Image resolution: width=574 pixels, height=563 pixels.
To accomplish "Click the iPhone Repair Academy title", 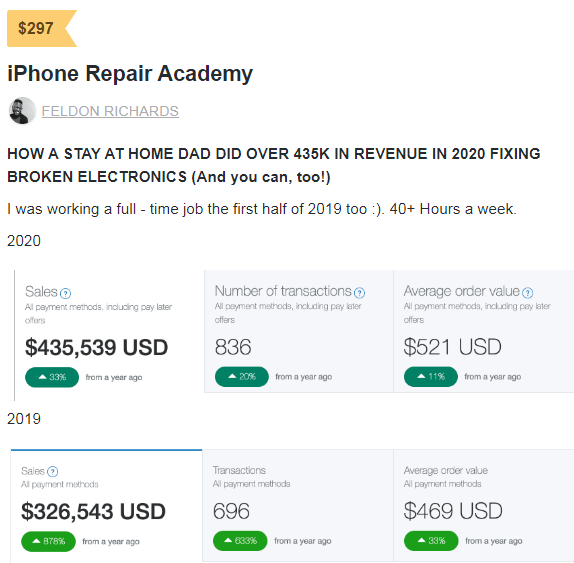I will [x=130, y=73].
